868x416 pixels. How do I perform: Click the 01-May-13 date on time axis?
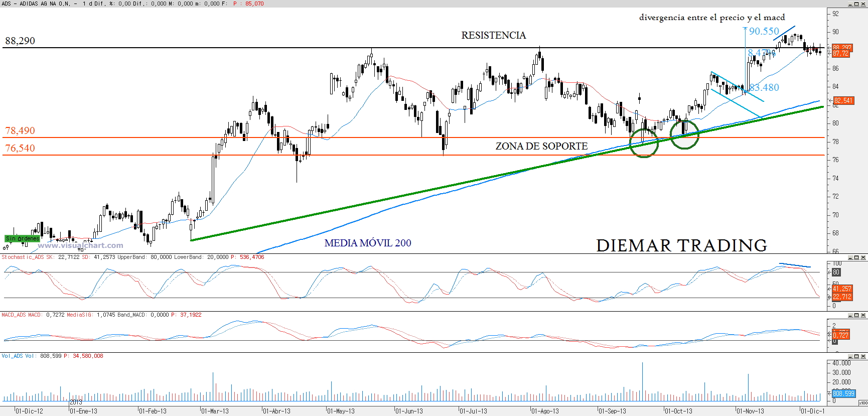point(341,411)
